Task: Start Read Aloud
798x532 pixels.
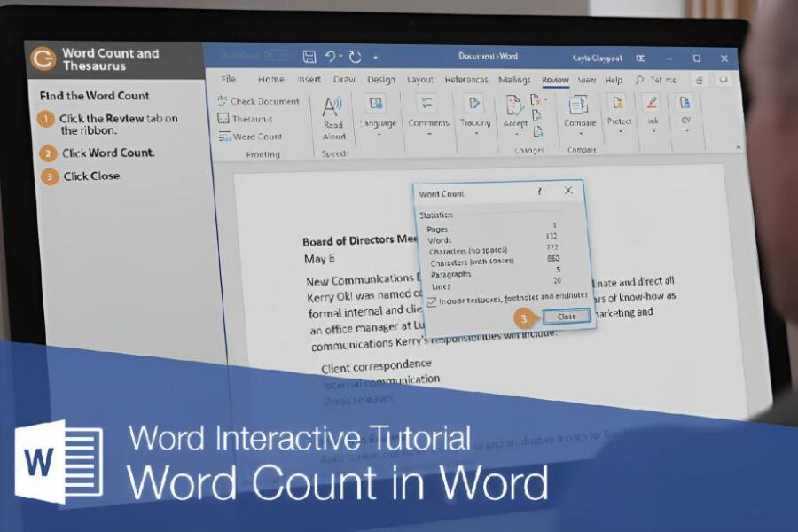Action: pyautogui.click(x=333, y=119)
